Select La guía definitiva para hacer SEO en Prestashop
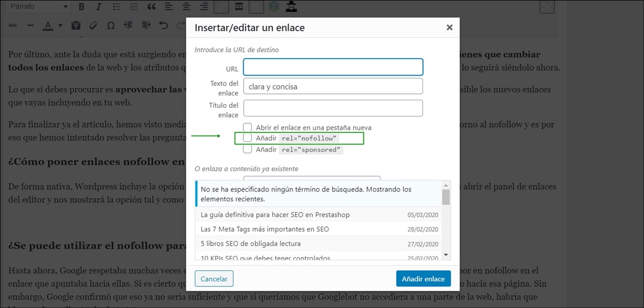The image size is (644, 308). (x=318, y=215)
